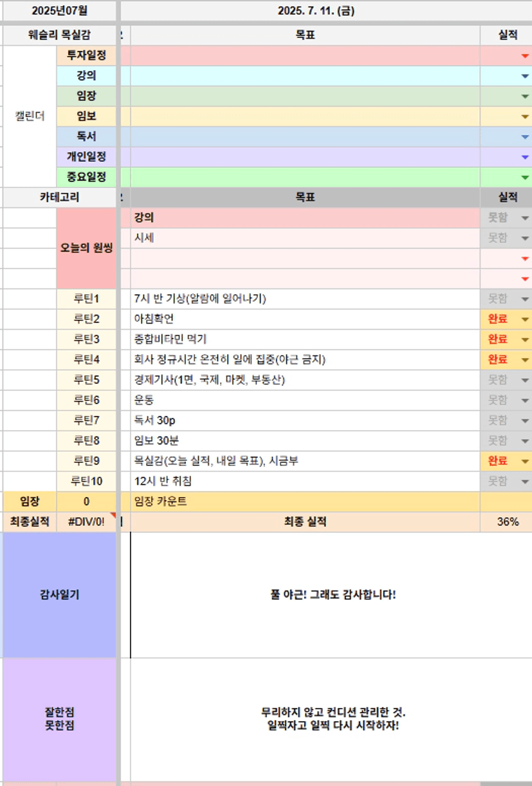Open the 임보 calendar row dropdown arrow
Viewport: 532px width, 786px height.
point(525,117)
